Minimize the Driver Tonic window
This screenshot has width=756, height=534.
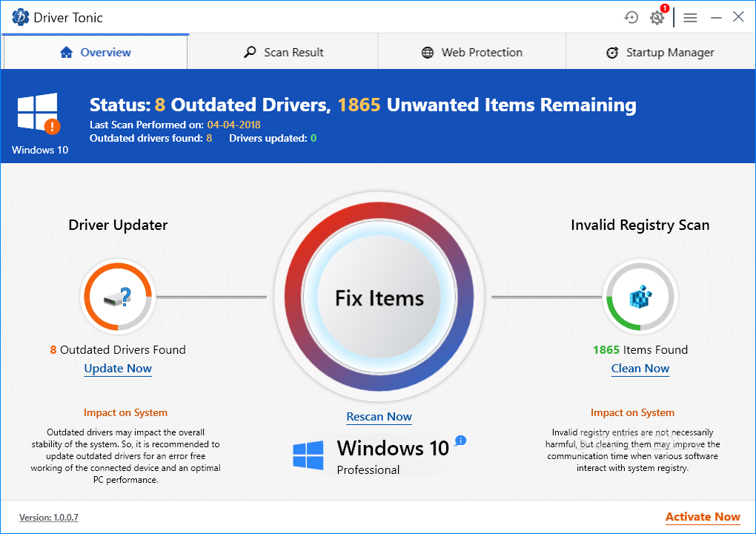coord(717,18)
